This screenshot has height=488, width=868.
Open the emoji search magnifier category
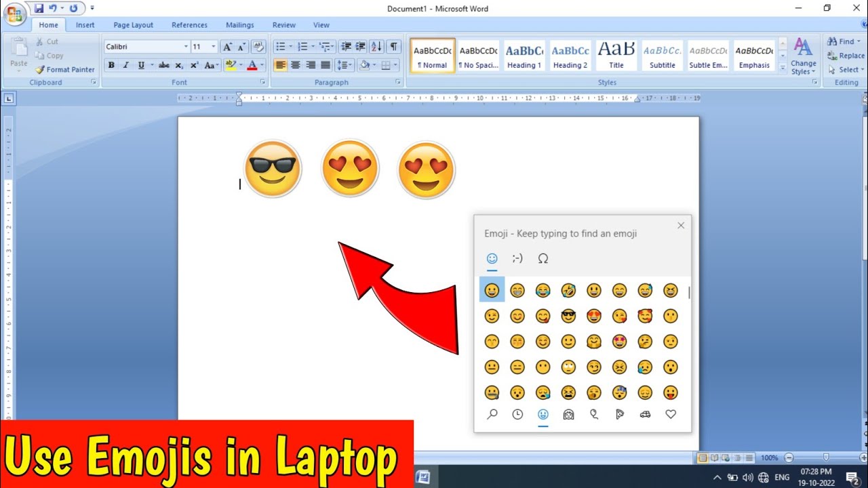(492, 414)
